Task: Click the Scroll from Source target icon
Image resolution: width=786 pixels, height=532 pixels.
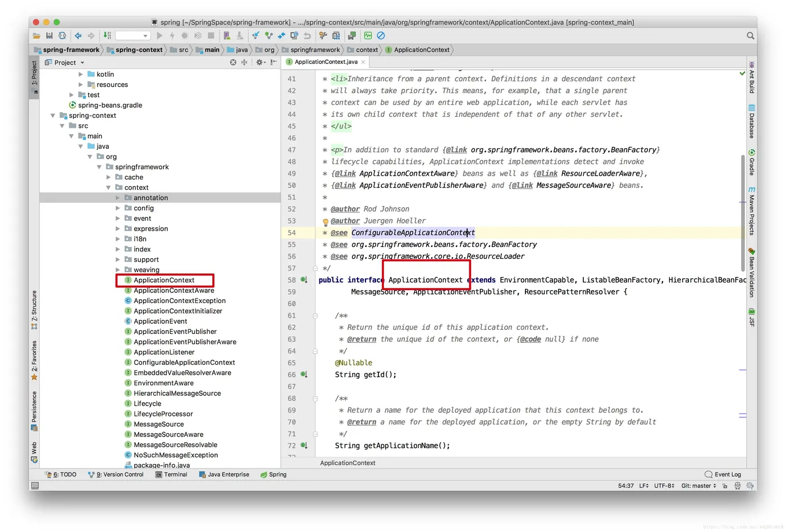Action: [x=233, y=62]
